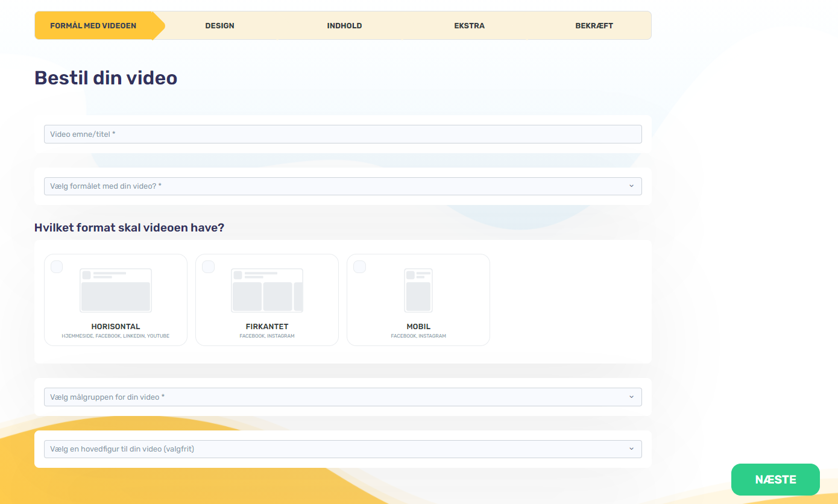Viewport: 838px width, 504px height.
Task: Click the green Næste button
Action: pyautogui.click(x=775, y=480)
